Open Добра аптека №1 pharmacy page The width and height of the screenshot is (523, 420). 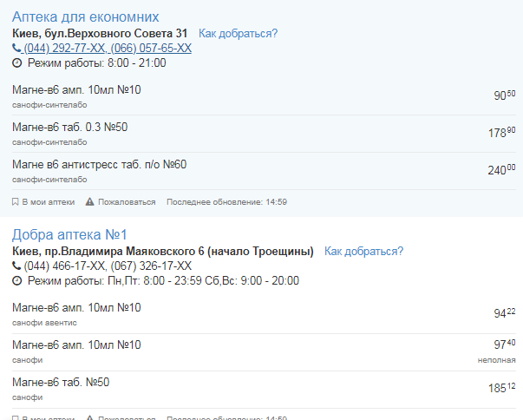[x=69, y=234]
